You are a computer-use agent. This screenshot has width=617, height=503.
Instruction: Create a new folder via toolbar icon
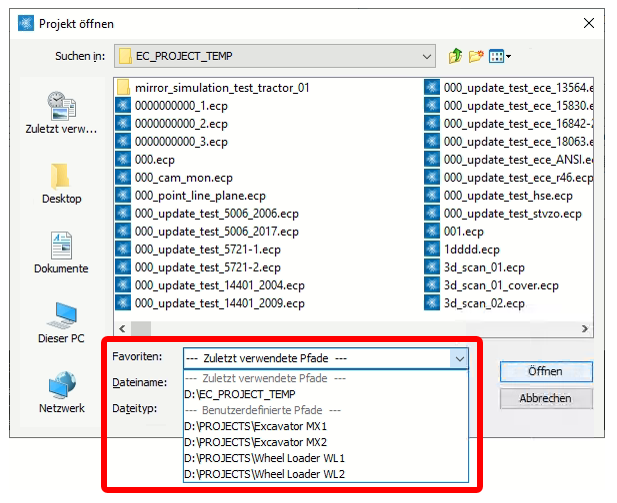tap(477, 56)
